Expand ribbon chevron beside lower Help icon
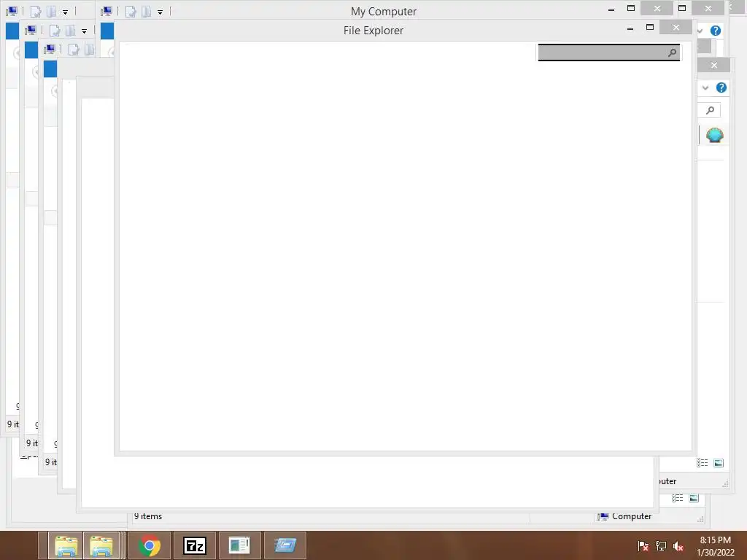Image resolution: width=747 pixels, height=560 pixels. 705,87
